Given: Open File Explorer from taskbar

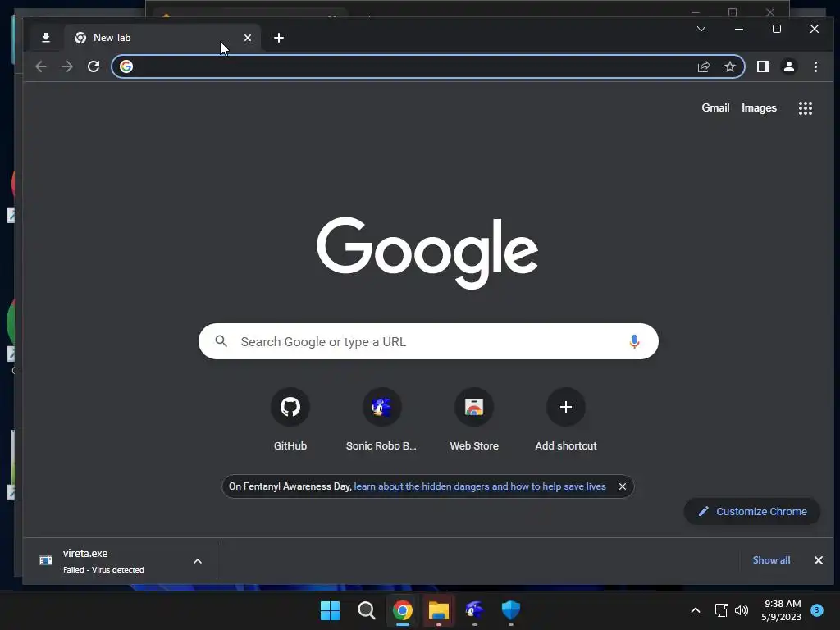Looking at the screenshot, I should 438,610.
